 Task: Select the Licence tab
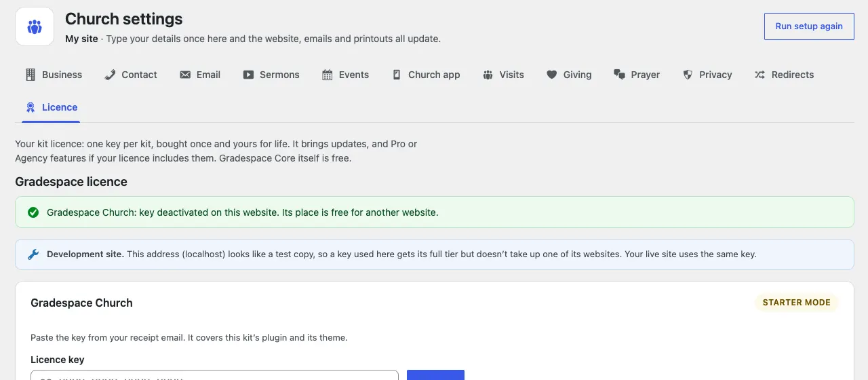tap(51, 107)
